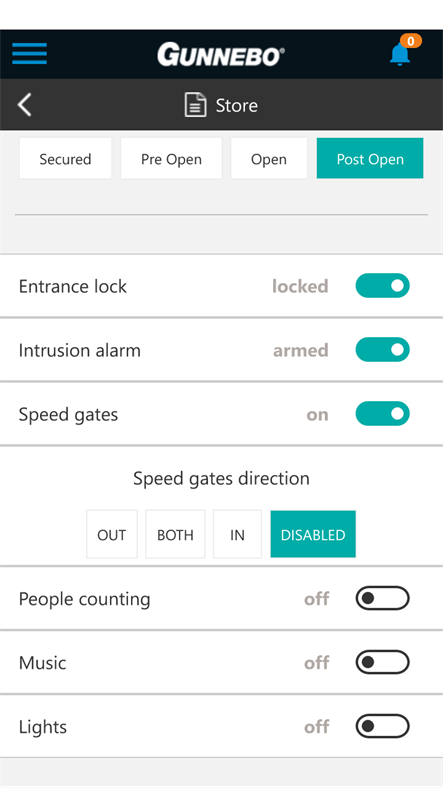Set speed gates direction to IN
The height and width of the screenshot is (788, 443).
pos(237,534)
